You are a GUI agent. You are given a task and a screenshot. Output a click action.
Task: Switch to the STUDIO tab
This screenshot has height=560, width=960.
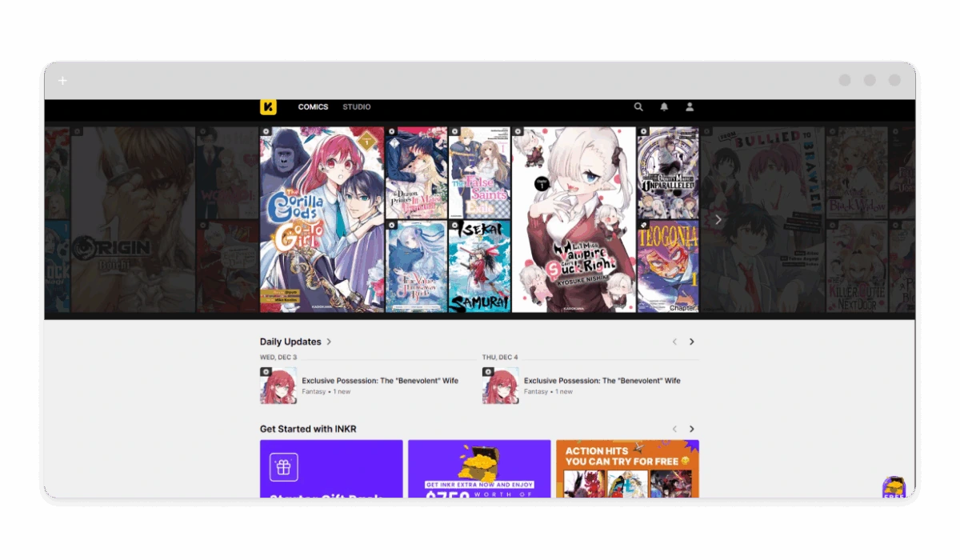356,107
